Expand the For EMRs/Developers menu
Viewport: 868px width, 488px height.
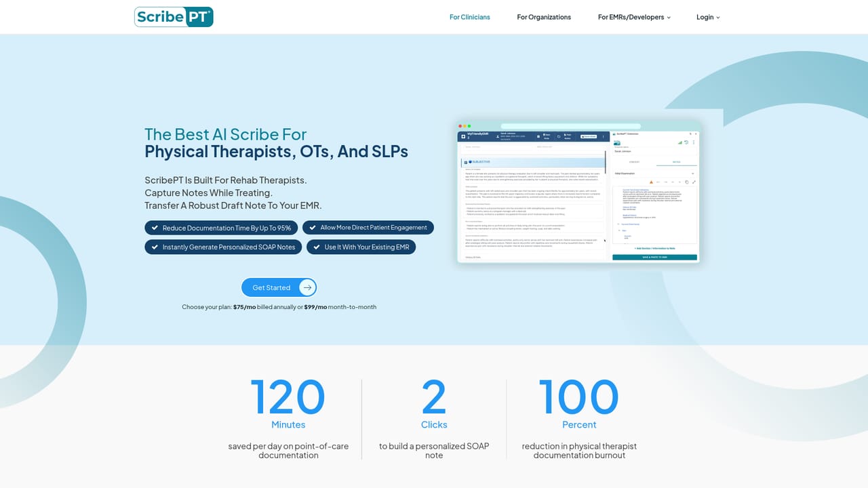tap(634, 17)
